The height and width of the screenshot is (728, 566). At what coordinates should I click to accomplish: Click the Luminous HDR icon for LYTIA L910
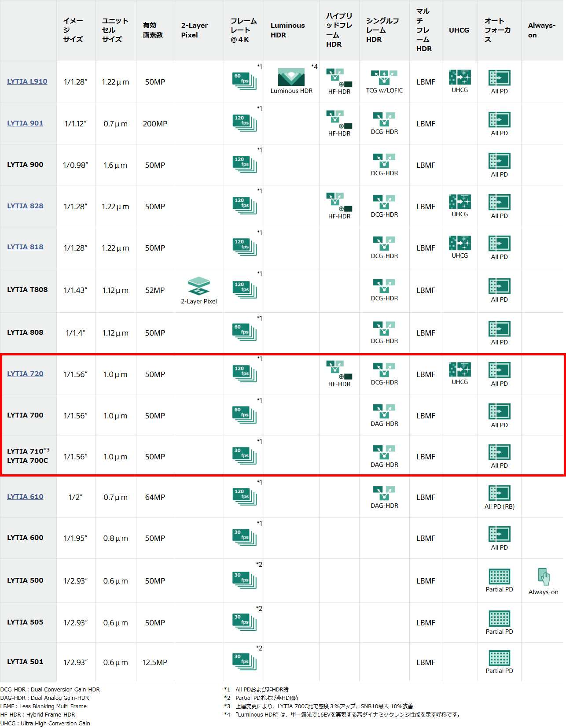coord(291,77)
